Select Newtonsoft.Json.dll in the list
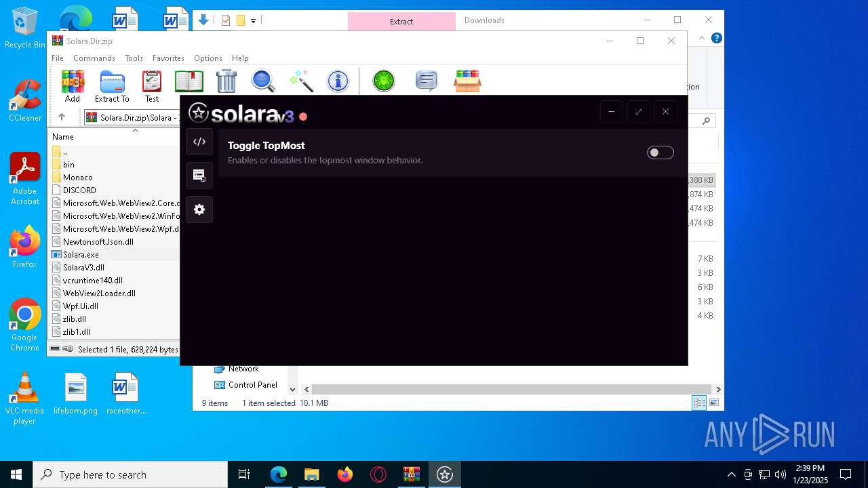 coord(98,242)
